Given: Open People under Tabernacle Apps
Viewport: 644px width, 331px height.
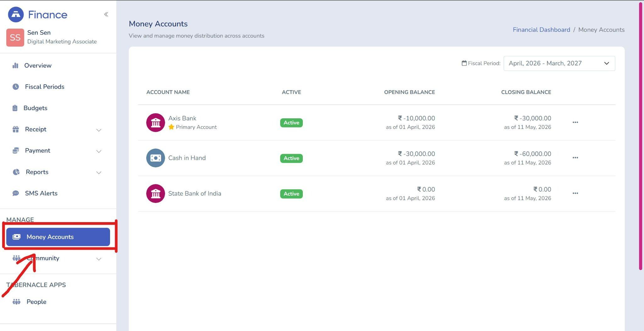Looking at the screenshot, I should 58,302.
